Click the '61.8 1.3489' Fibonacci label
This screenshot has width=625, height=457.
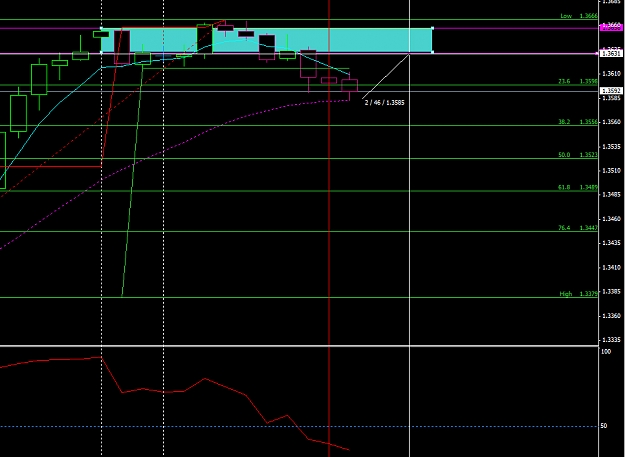coord(577,187)
